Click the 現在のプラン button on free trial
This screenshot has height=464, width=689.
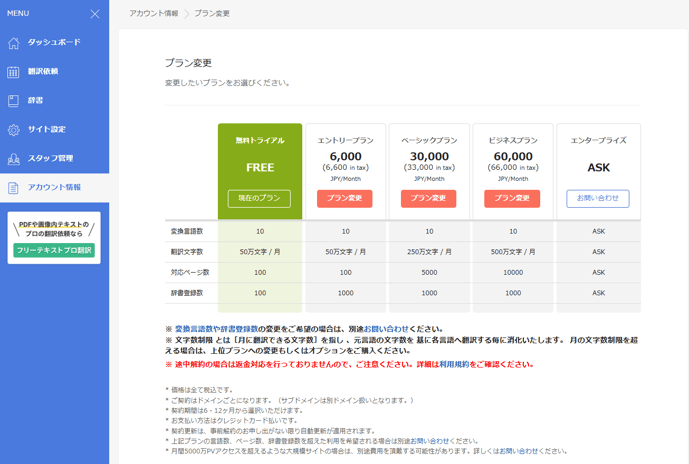(259, 198)
